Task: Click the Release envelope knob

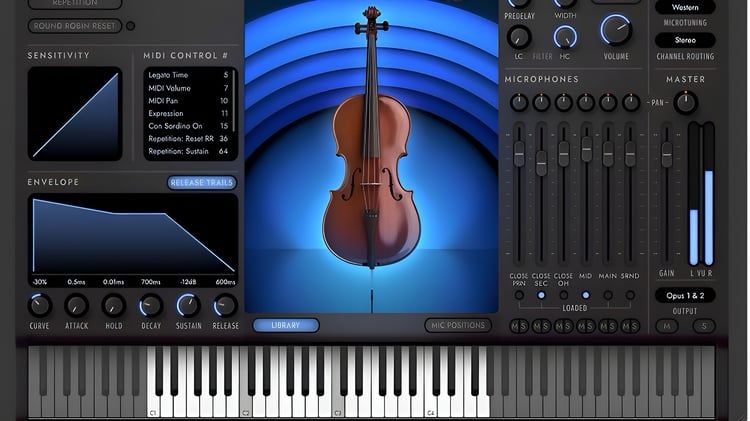Action: click(225, 305)
